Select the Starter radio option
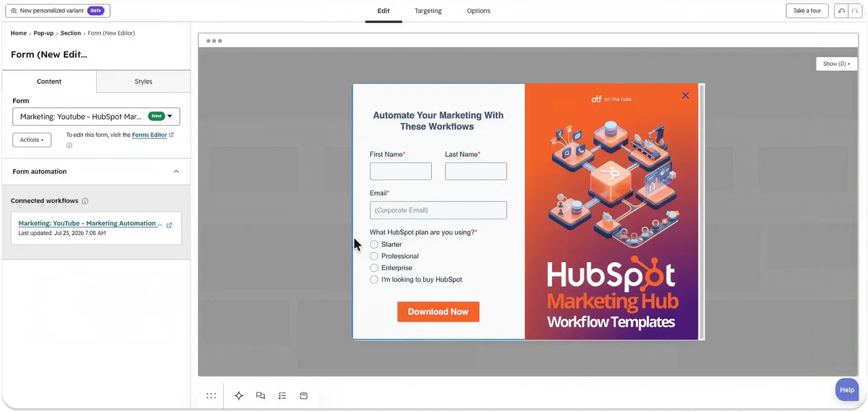Viewport: 868px width, 412px height. (374, 244)
